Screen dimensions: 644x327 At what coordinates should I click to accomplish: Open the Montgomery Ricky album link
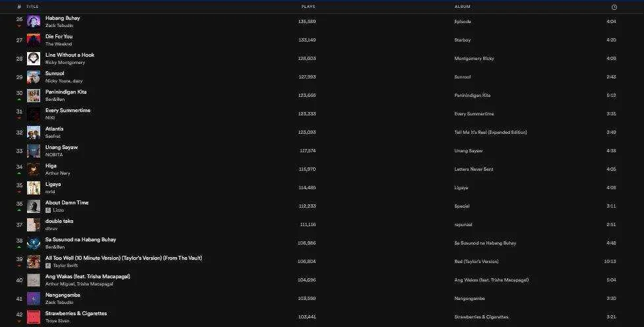[474, 58]
